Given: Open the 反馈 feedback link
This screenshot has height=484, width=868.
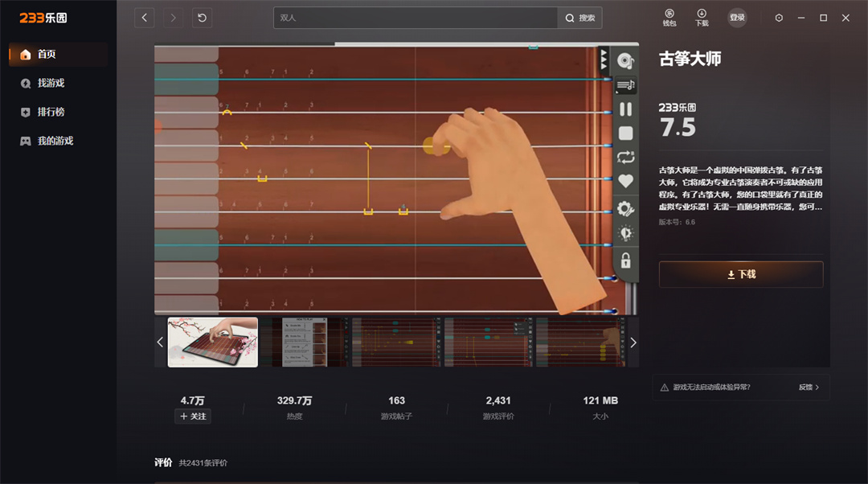Looking at the screenshot, I should point(809,387).
